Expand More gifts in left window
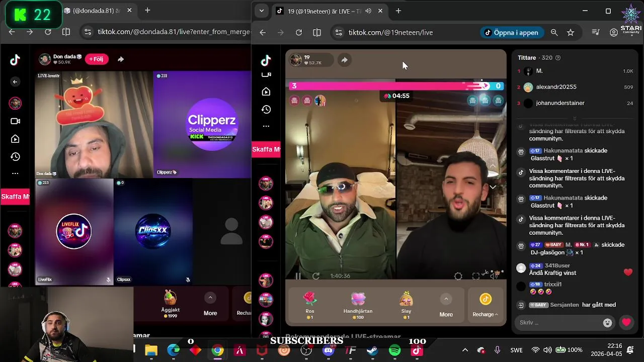Image resolution: width=644 pixels, height=362 pixels. pos(210,304)
